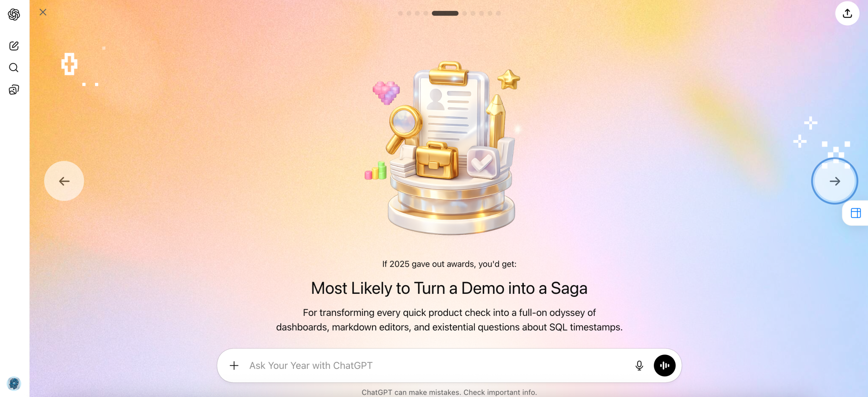Click the ChatGPT logo in sidebar
The height and width of the screenshot is (397, 868).
(x=14, y=14)
